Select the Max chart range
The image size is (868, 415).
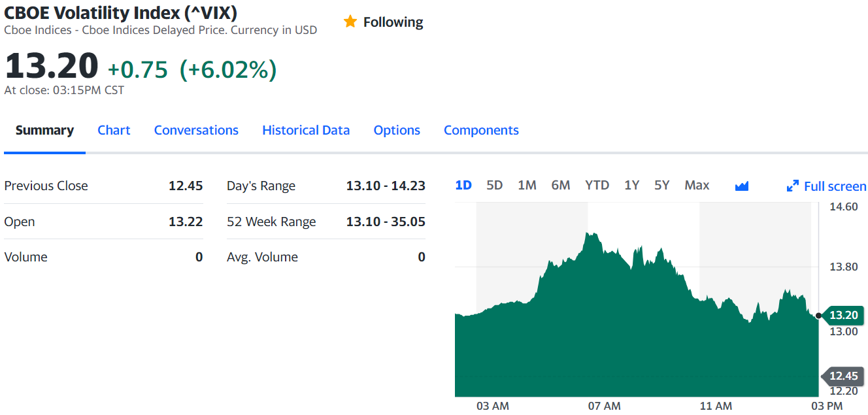697,185
